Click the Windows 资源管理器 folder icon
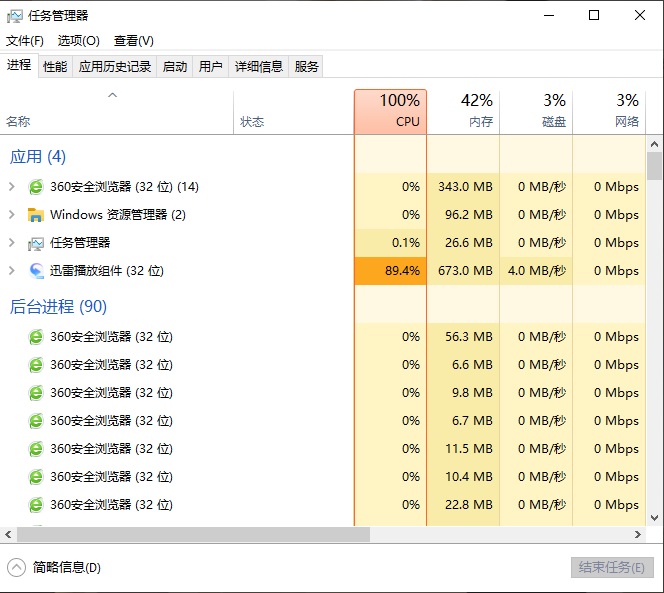This screenshot has height=593, width=664. coord(36,215)
